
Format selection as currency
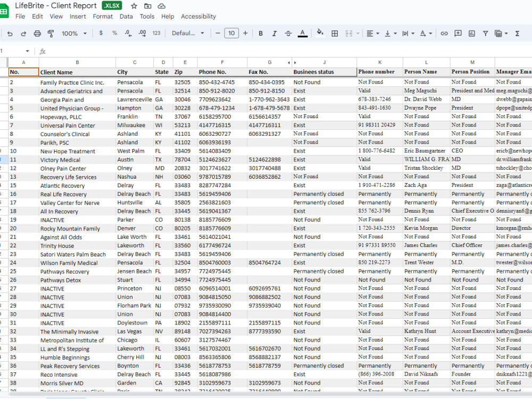point(100,33)
